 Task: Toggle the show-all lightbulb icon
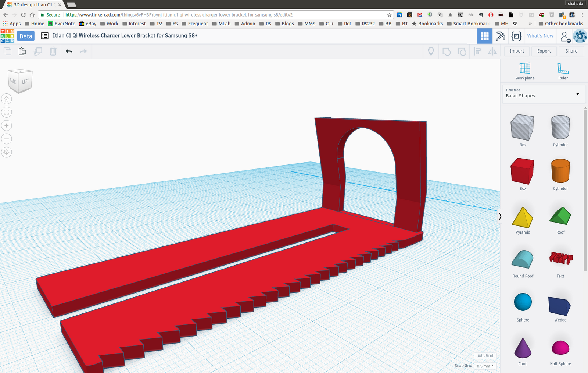pos(431,51)
